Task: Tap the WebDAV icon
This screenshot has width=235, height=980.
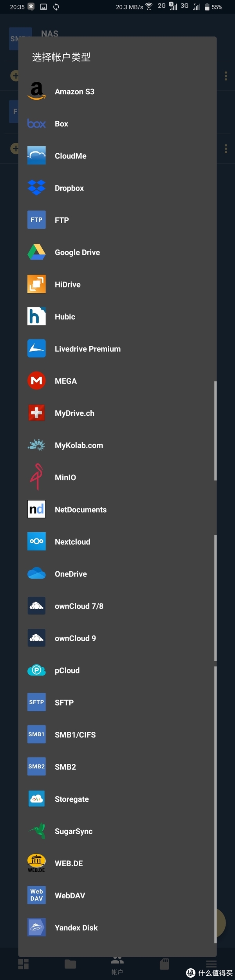Action: coord(36,895)
